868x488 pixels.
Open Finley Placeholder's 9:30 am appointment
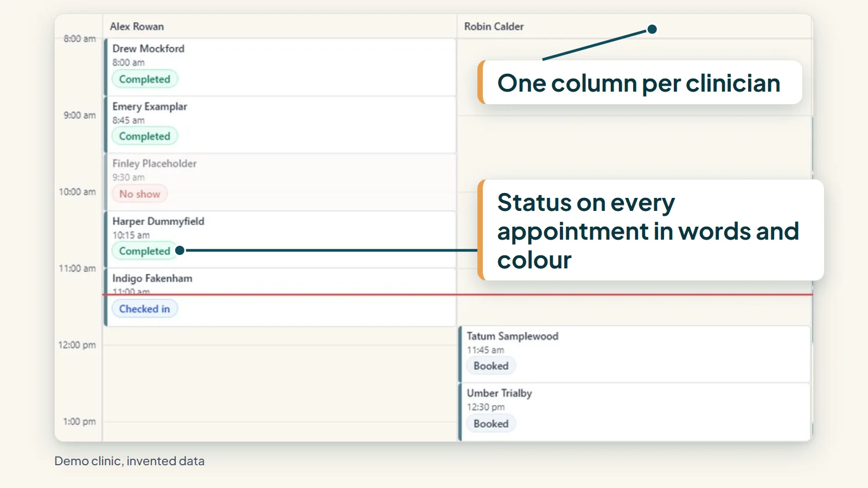(x=280, y=182)
